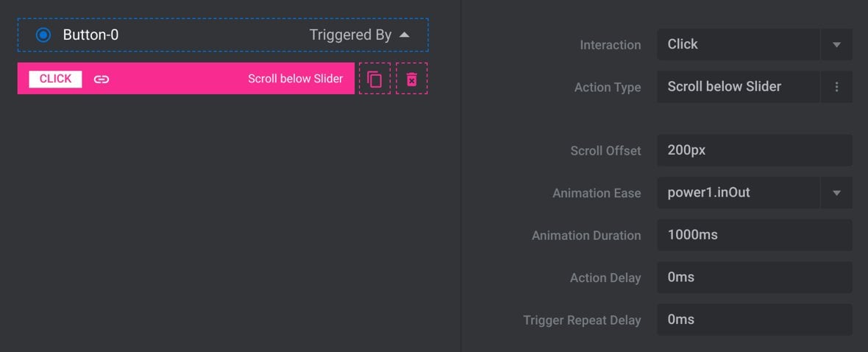The width and height of the screenshot is (868, 352).
Task: Click the Action Type Scroll below Slider field
Action: tap(738, 87)
